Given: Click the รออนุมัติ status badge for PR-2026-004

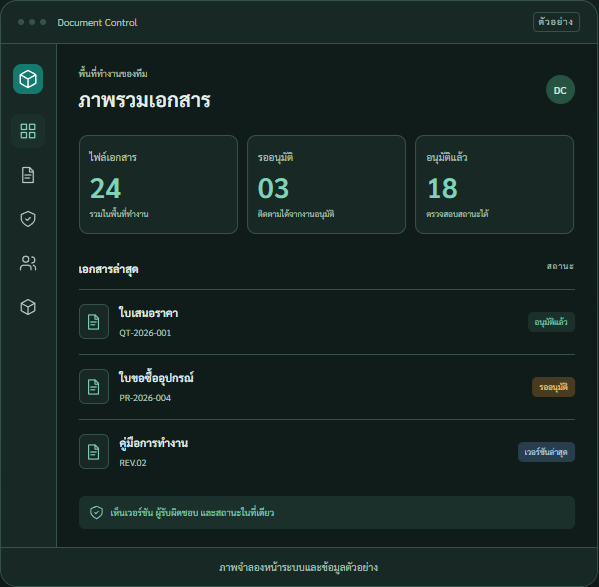Looking at the screenshot, I should 554,387.
